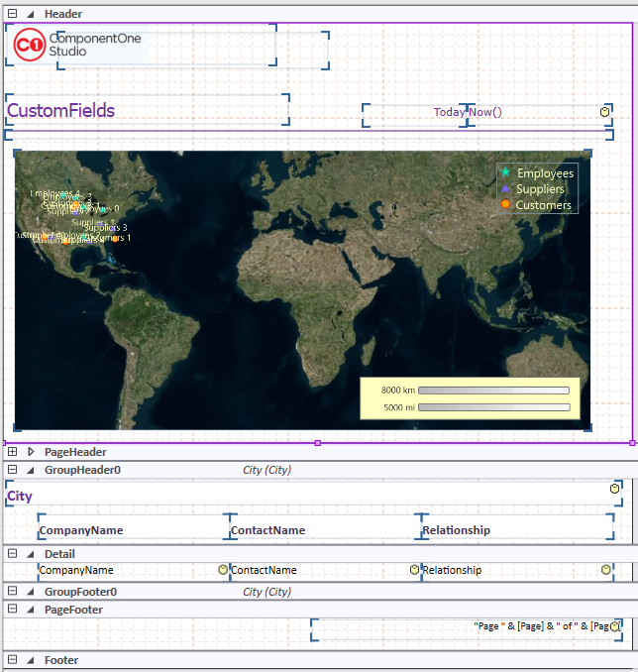Collapse the GroupHeader0 section

click(13, 470)
